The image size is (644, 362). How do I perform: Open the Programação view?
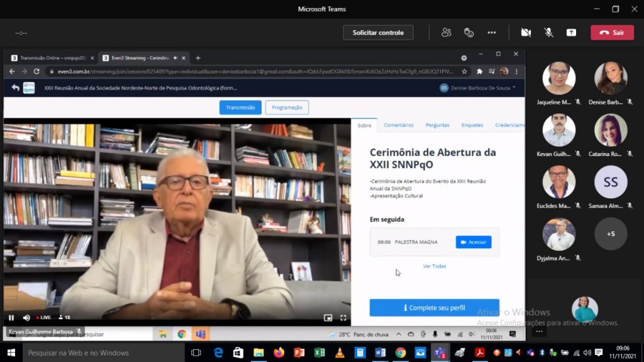[287, 108]
